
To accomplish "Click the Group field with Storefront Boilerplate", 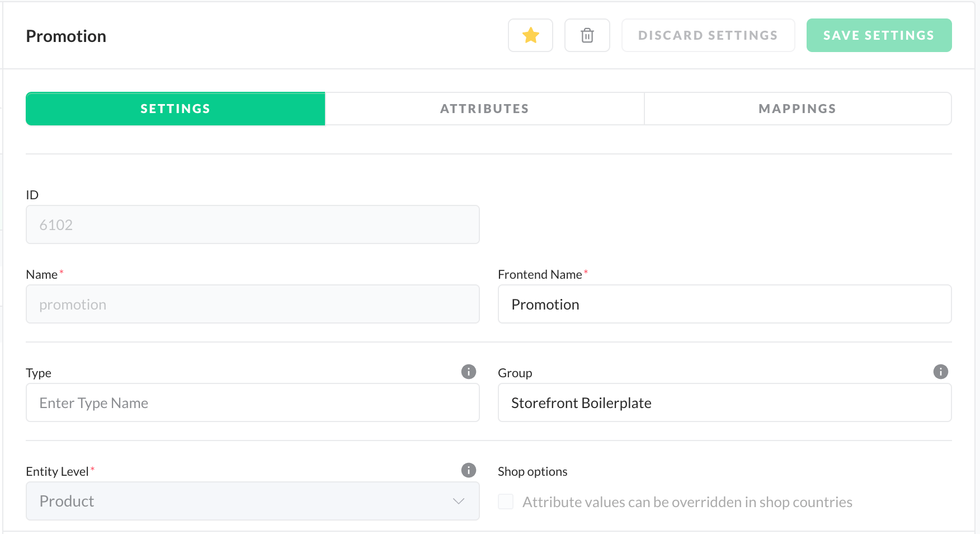I will (x=724, y=402).
